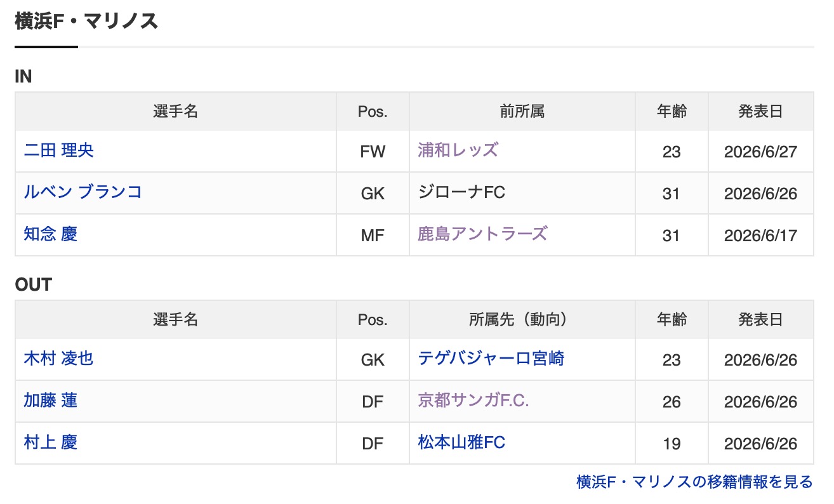Open destination club テゲバジャーロ宮崎
Image resolution: width=834 pixels, height=504 pixels.
pyautogui.click(x=491, y=359)
